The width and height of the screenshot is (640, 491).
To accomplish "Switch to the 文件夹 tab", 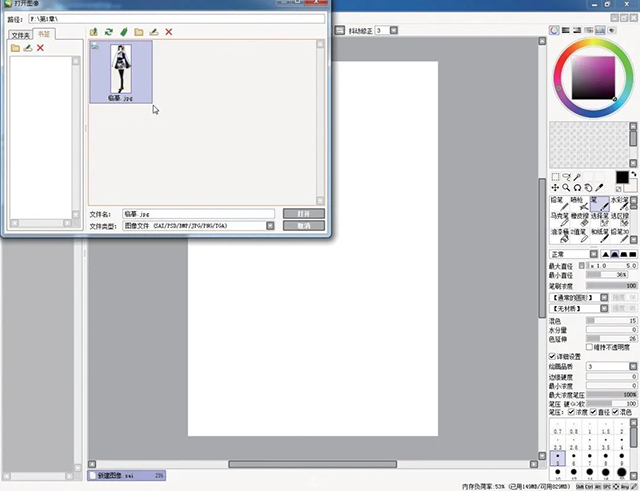I will click(x=20, y=34).
